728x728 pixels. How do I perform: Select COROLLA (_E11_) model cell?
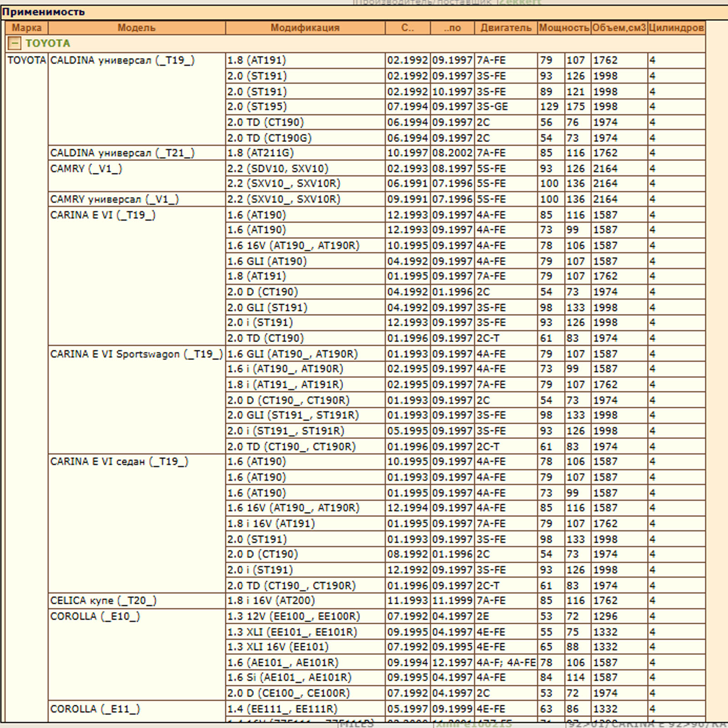[x=95, y=709]
